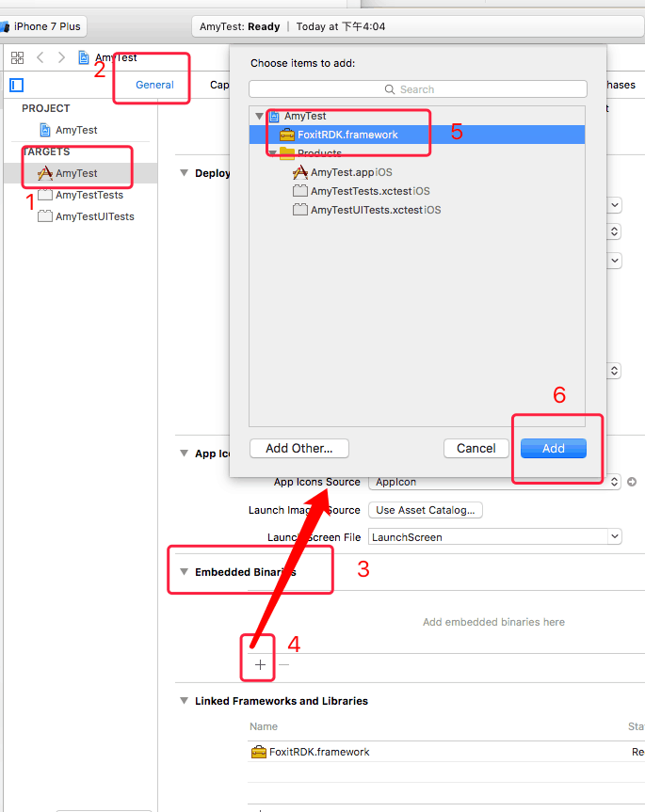
Task: Select AmyTestUITests.xctest in Products
Action: (x=367, y=210)
